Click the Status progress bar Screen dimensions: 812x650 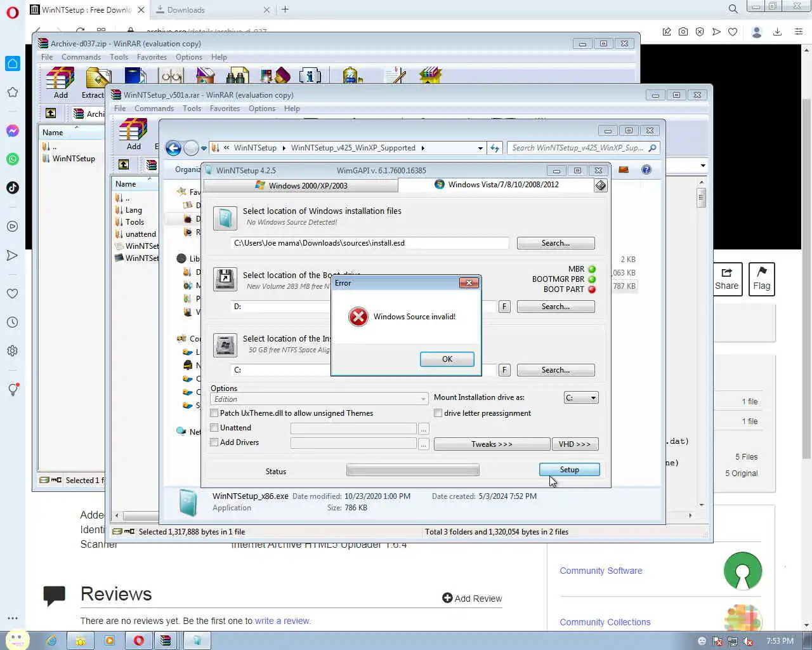(x=413, y=470)
